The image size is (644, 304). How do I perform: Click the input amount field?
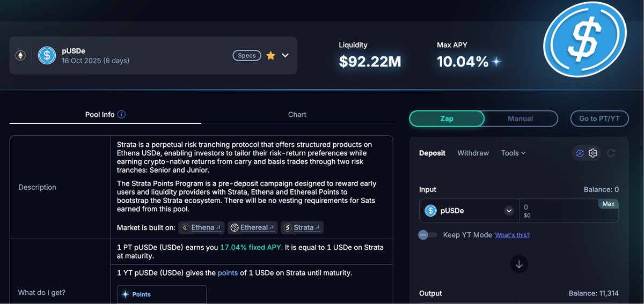(x=558, y=207)
